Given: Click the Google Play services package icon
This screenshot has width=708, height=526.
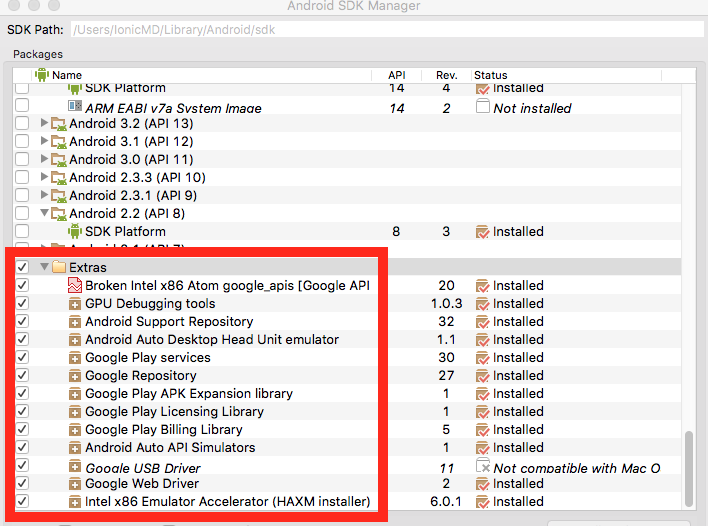Looking at the screenshot, I should point(75,358).
